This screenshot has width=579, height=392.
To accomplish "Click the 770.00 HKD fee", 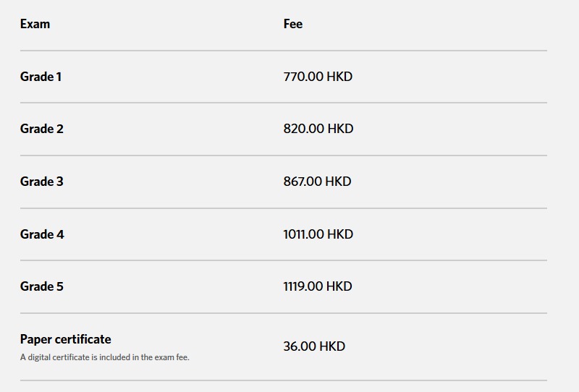I will [x=318, y=77].
